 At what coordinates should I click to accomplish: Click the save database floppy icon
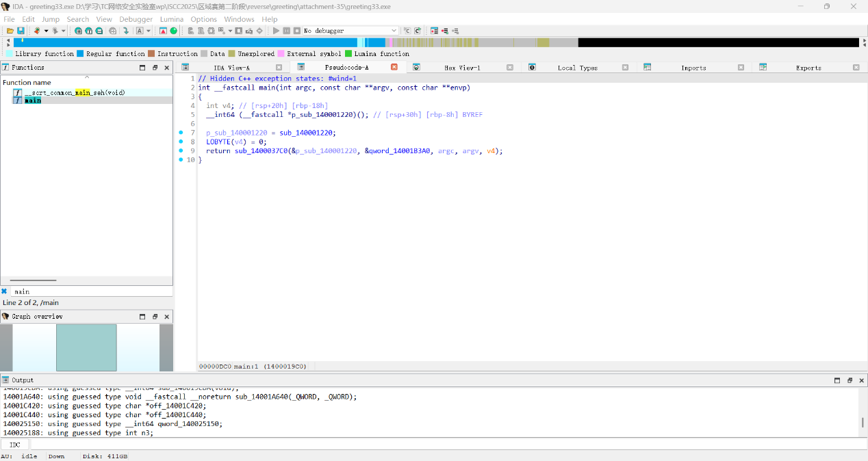(x=21, y=31)
